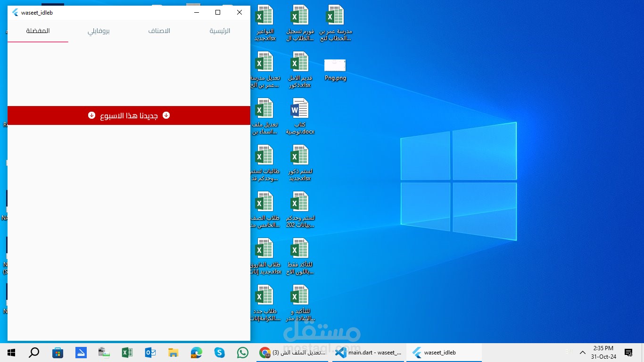644x362 pixels.
Task: Switch to VS Code main.dart window
Action: 369,353
